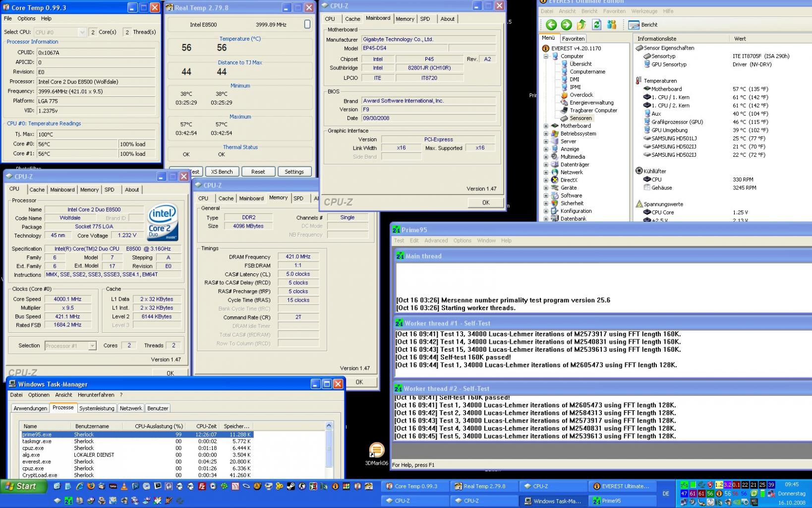Open the Select CPU dropdown in Core Temp

tap(82, 32)
